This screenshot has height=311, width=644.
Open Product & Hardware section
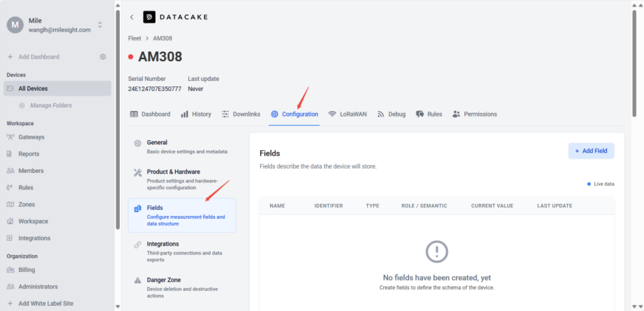(x=182, y=179)
